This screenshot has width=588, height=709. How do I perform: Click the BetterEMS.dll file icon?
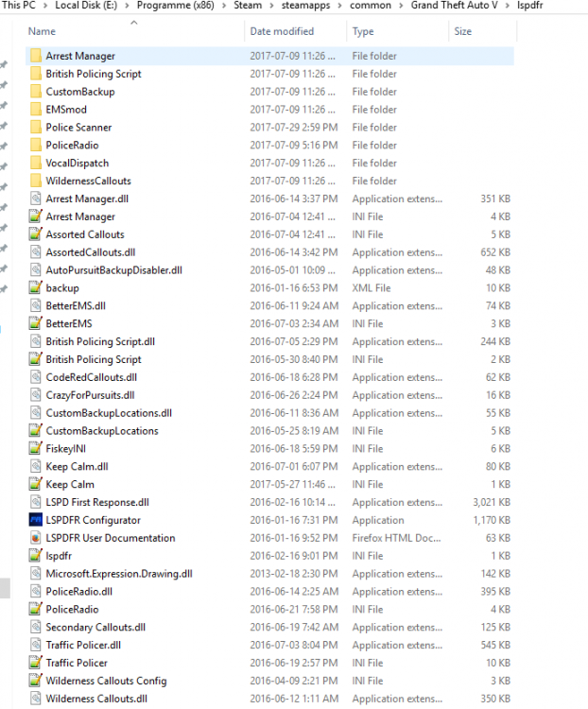tap(36, 306)
